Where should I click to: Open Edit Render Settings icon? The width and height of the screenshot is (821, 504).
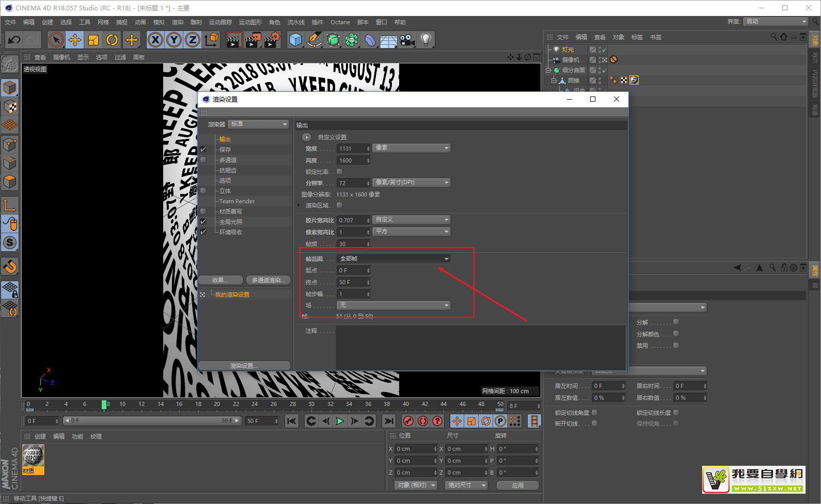coord(272,40)
